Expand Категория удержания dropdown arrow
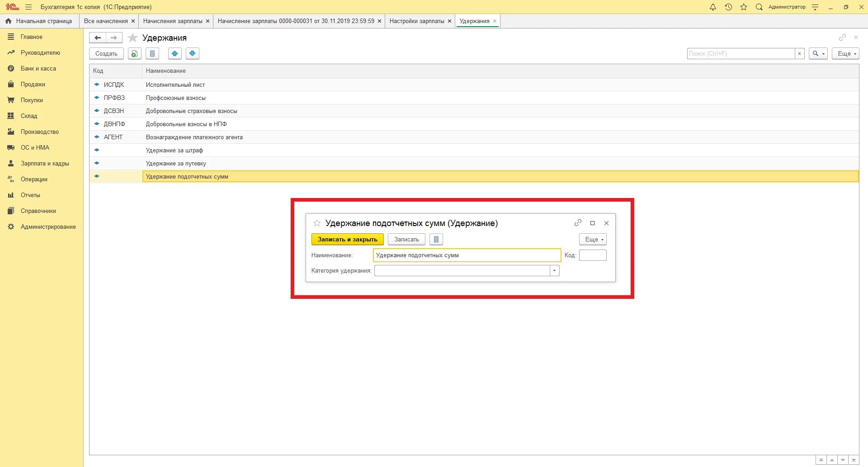Image resolution: width=868 pixels, height=467 pixels. pos(555,270)
